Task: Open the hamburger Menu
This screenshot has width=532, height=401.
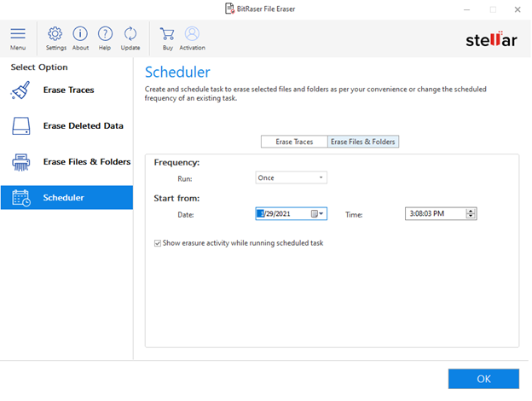Action: click(x=18, y=38)
